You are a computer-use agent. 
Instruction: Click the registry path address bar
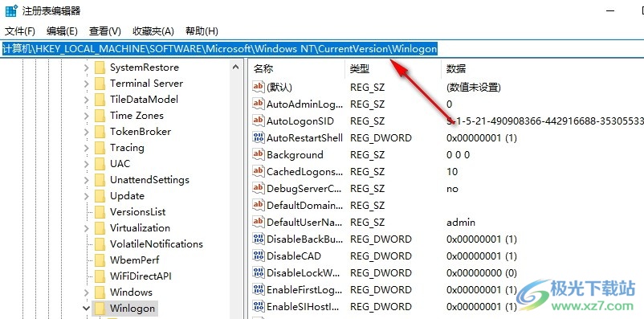(x=322, y=49)
